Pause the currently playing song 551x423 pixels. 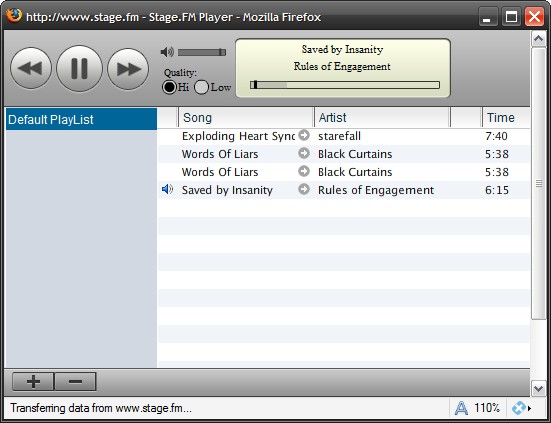coord(79,68)
